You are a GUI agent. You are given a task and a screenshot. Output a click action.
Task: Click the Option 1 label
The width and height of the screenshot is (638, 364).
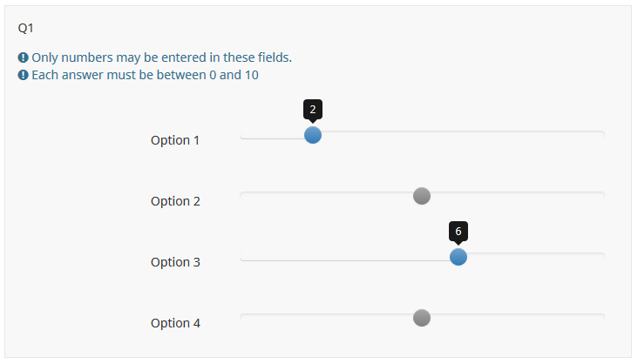point(175,140)
